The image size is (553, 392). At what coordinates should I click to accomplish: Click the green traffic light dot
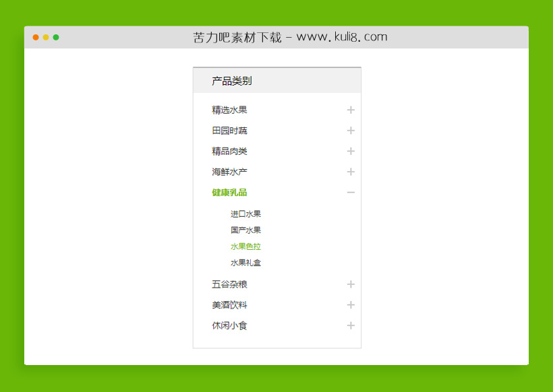[57, 38]
